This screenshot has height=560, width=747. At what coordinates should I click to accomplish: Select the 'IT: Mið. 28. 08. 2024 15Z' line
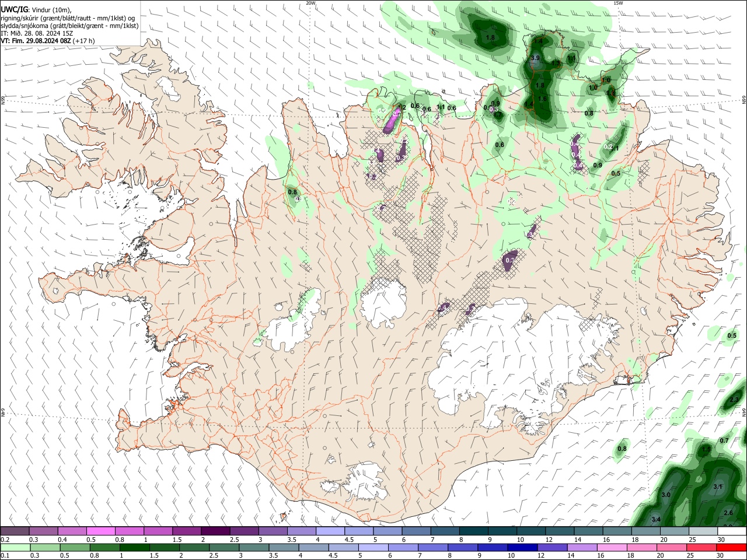click(37, 33)
